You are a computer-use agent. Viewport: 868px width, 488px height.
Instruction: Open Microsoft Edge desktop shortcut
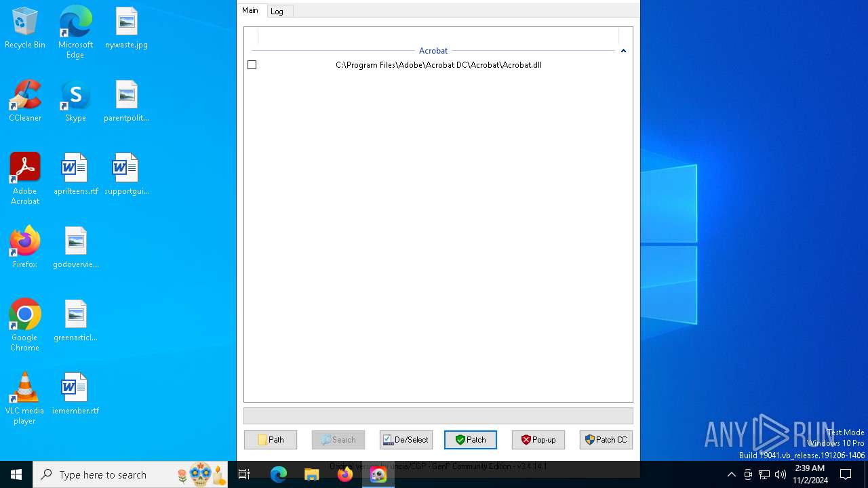[x=75, y=33]
